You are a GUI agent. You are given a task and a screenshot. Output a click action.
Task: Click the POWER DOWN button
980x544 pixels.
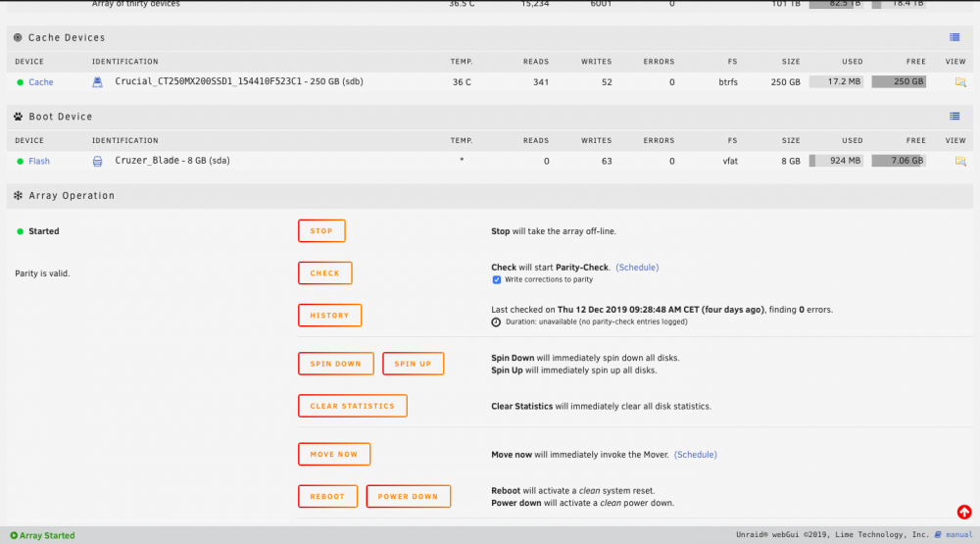coord(408,497)
